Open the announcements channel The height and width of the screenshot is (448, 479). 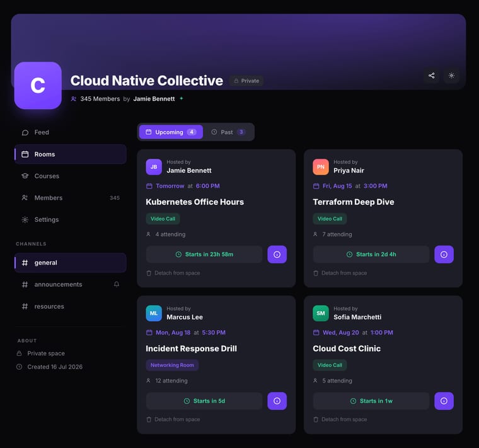71,284
